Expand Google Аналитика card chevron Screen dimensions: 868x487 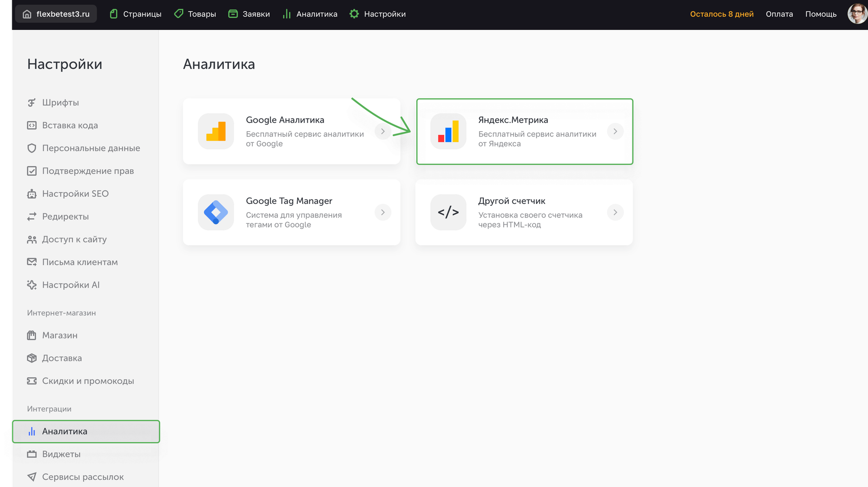[x=382, y=131]
